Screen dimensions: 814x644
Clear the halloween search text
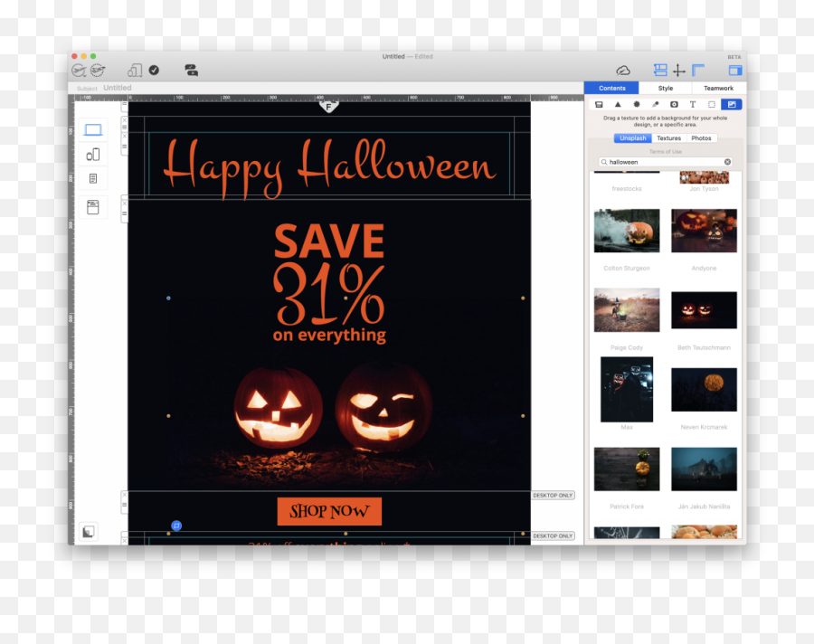click(x=727, y=162)
